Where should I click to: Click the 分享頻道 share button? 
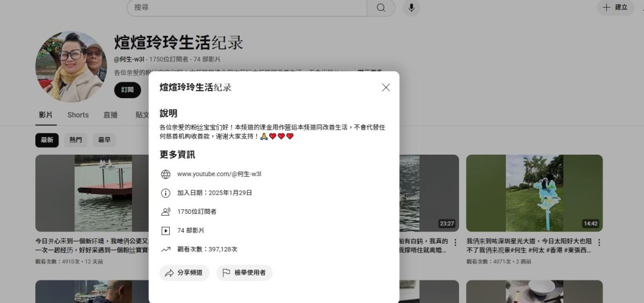[184, 273]
